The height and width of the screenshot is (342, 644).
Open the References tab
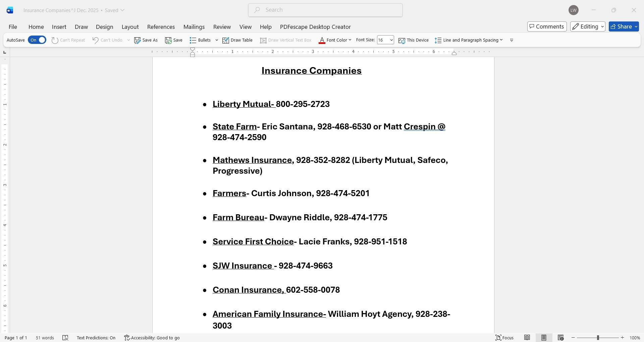pos(161,27)
